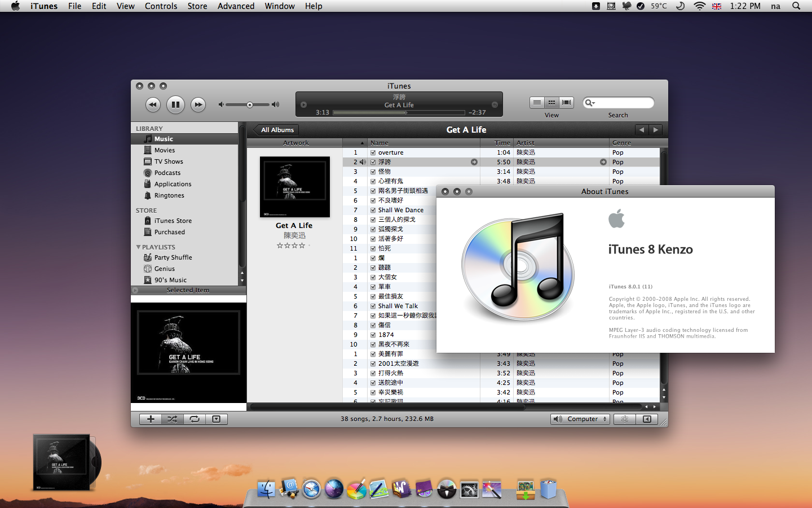The height and width of the screenshot is (508, 812).
Task: Open Spotlight search in menu bar
Action: (x=796, y=6)
